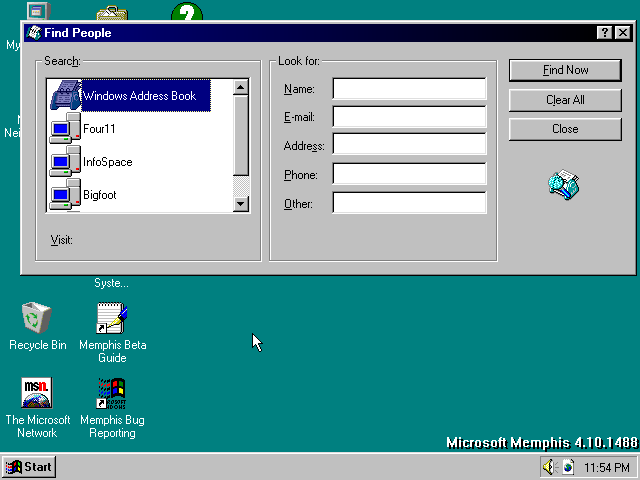Select the Memphis Bug Reporting shortcut
640x480 pixels.
tap(112, 407)
